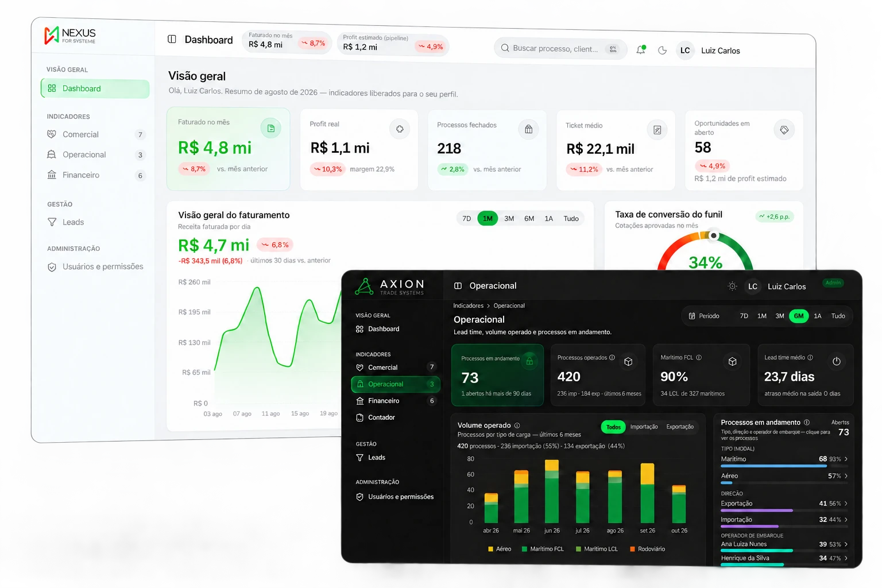Screen dimensions: 882x588
Task: Expand the Marítimo row chevron
Action: pos(846,459)
